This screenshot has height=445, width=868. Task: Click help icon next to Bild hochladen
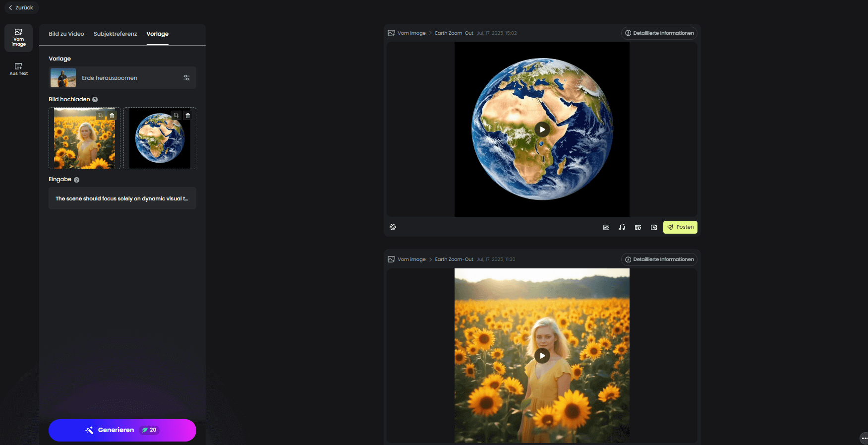(x=95, y=100)
